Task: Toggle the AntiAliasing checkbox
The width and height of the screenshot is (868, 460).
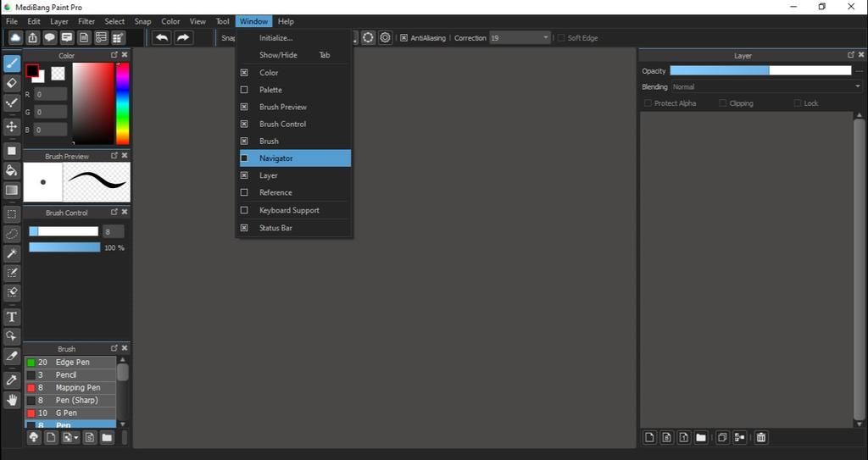Action: tap(404, 37)
